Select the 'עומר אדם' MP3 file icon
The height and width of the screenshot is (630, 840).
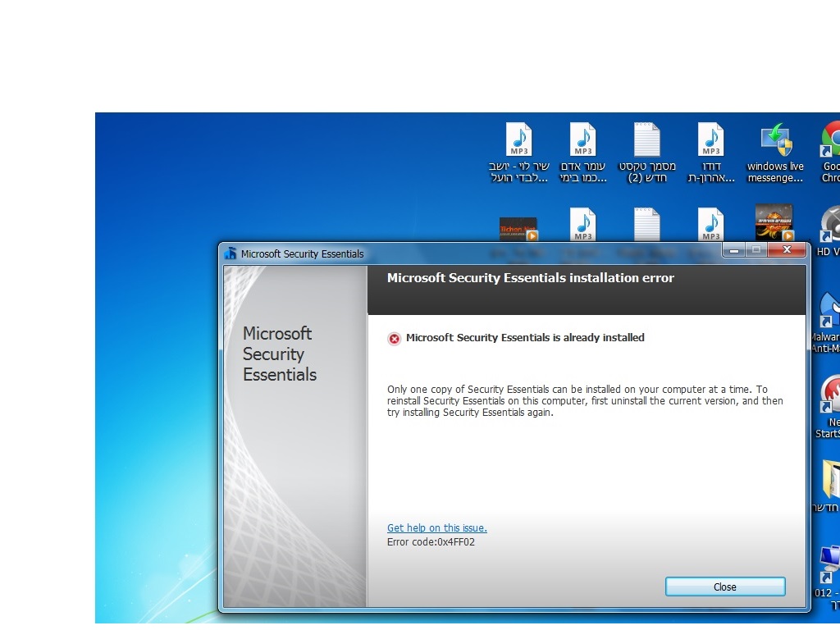582,140
